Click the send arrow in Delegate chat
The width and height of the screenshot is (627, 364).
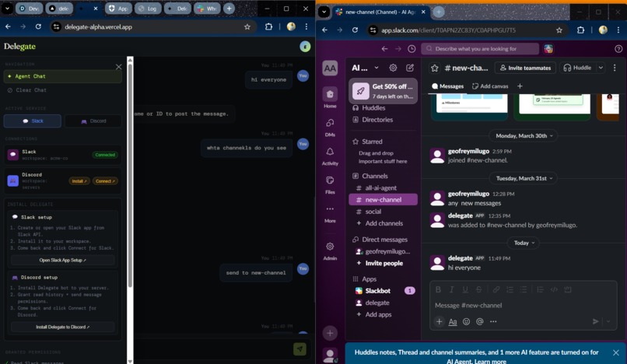point(299,348)
